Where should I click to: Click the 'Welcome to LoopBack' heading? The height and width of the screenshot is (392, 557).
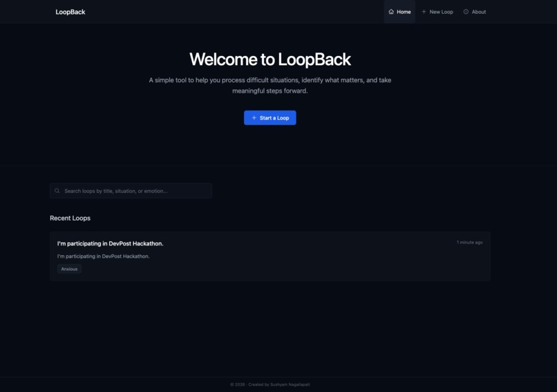pyautogui.click(x=270, y=59)
